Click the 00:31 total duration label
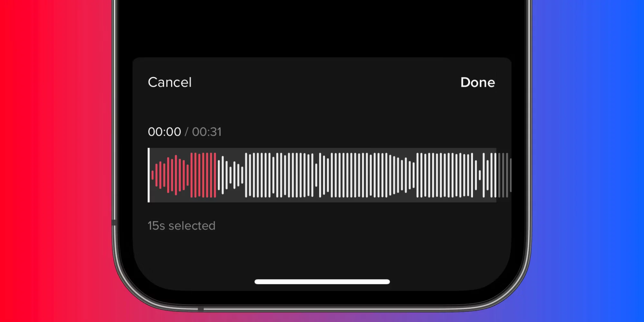This screenshot has height=322, width=644. [x=207, y=132]
